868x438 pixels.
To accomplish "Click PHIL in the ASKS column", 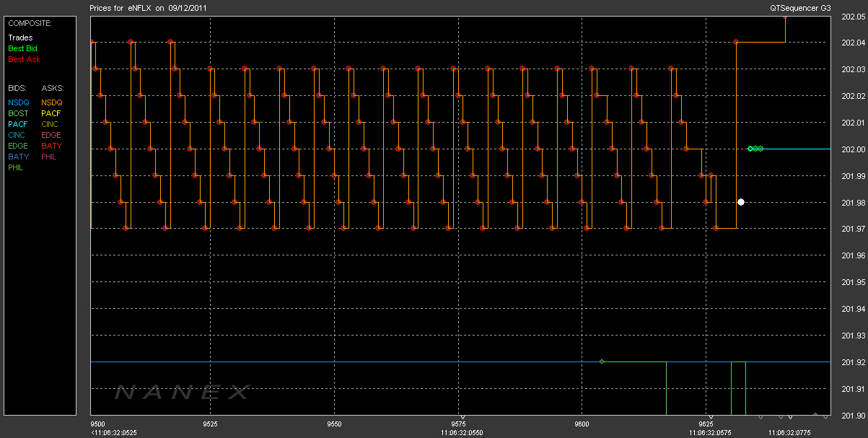I will tap(50, 157).
